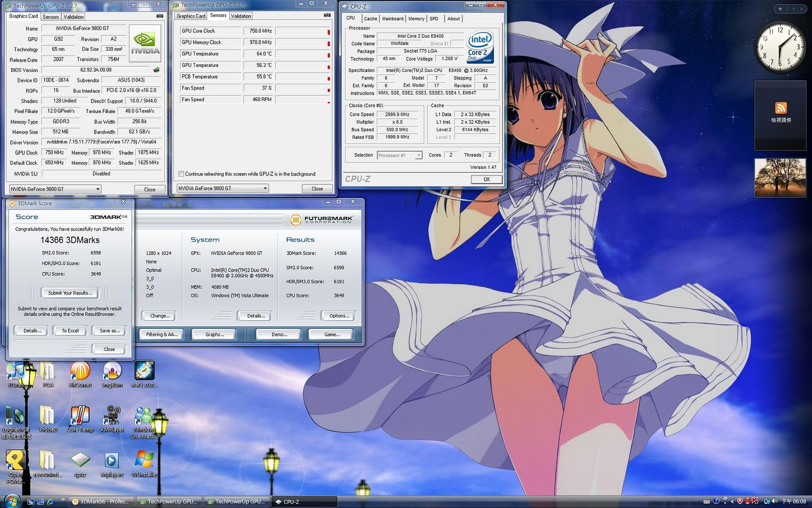
Task: Click Save as in 3DMark Score window
Action: 109,331
